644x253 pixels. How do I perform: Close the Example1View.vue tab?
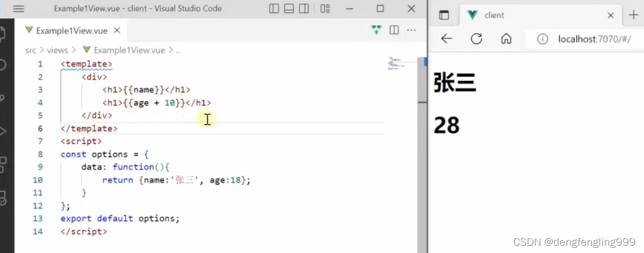(x=117, y=31)
